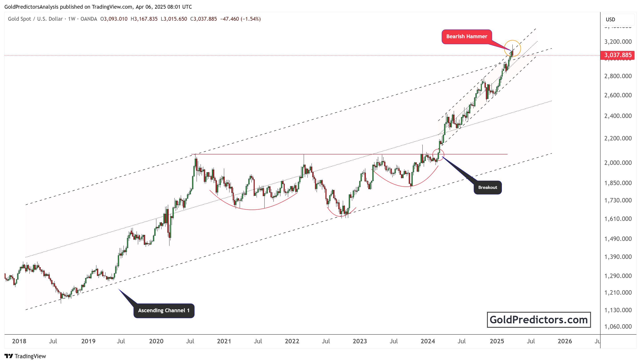Click the Ascending Channel 1 callout

pos(164,310)
